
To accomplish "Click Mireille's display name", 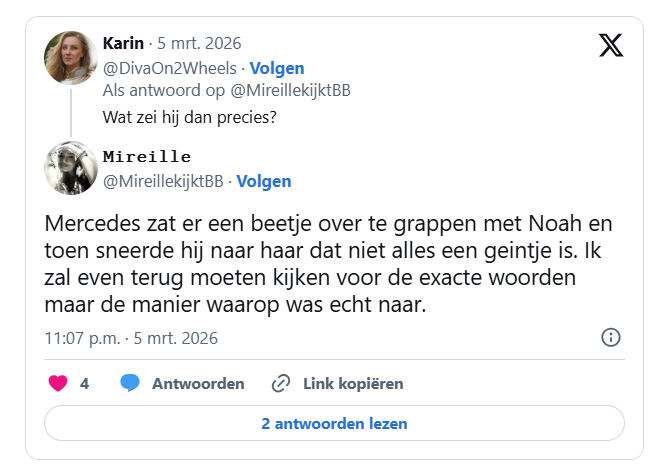I will [x=147, y=156].
